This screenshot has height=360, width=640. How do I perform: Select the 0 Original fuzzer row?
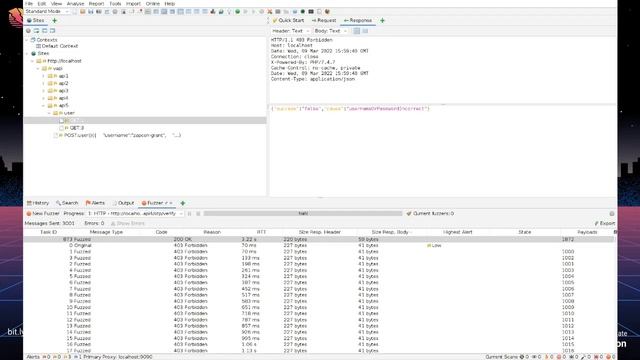pos(318,246)
